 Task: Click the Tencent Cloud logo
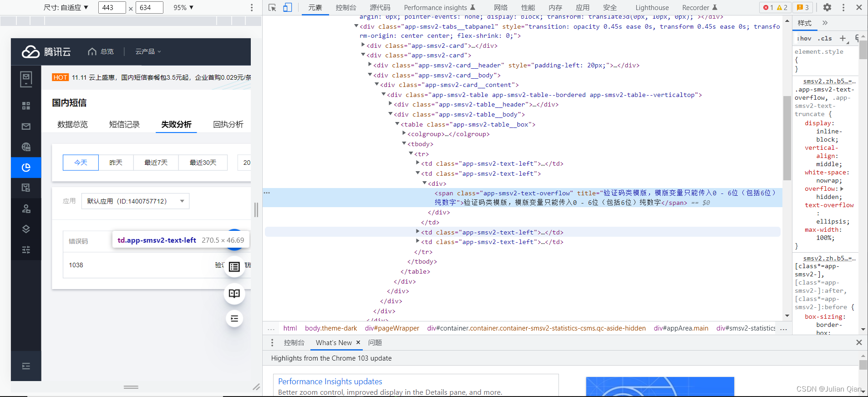(46, 52)
